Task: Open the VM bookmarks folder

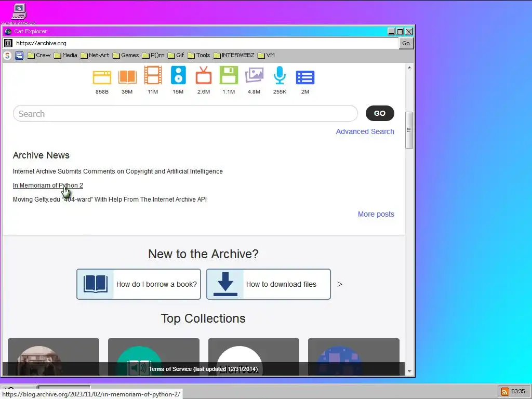Action: [x=266, y=55]
